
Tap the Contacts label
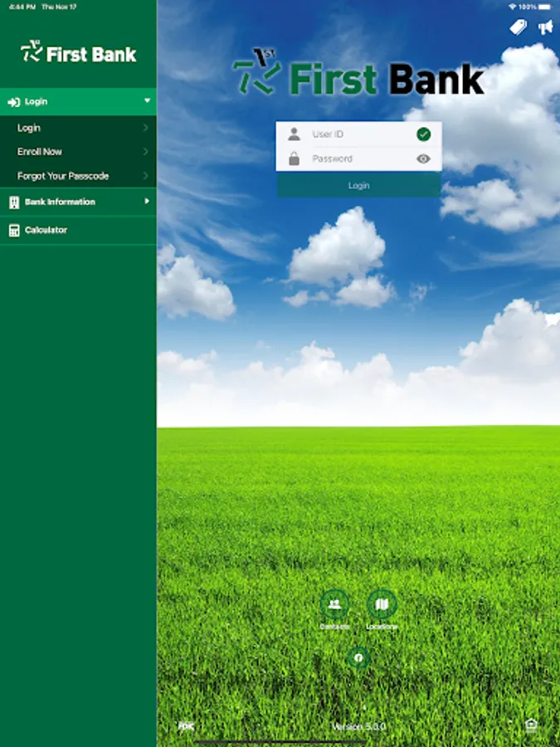coord(334,627)
